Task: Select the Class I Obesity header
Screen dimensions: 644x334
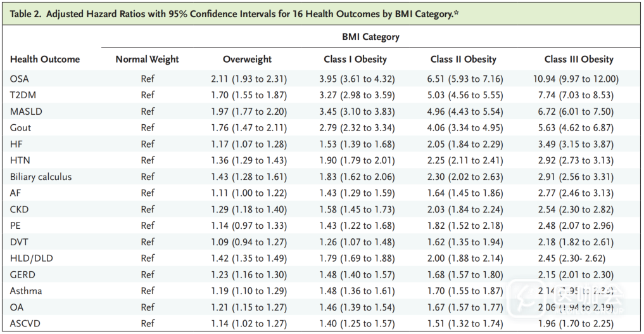Action: pos(355,59)
